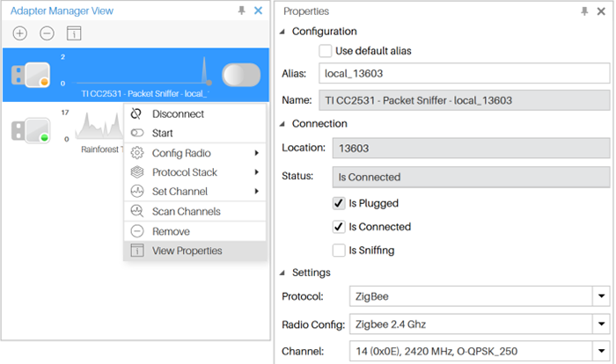Enable the Is Sniffing checkbox
This screenshot has width=616, height=364.
[x=339, y=251]
